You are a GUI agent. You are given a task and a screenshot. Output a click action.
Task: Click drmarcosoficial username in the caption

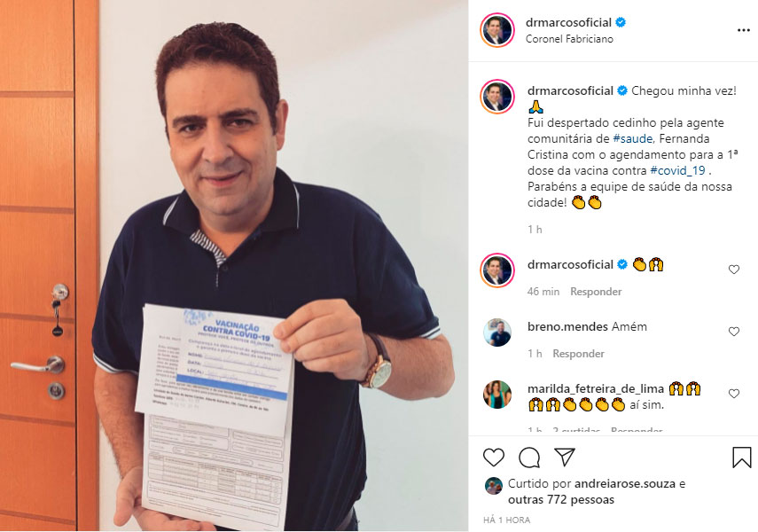570,91
